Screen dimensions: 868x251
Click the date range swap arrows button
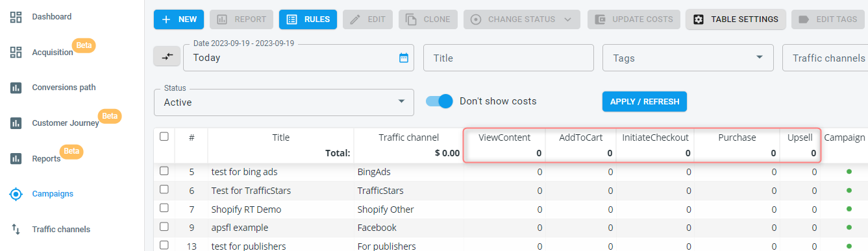click(167, 56)
